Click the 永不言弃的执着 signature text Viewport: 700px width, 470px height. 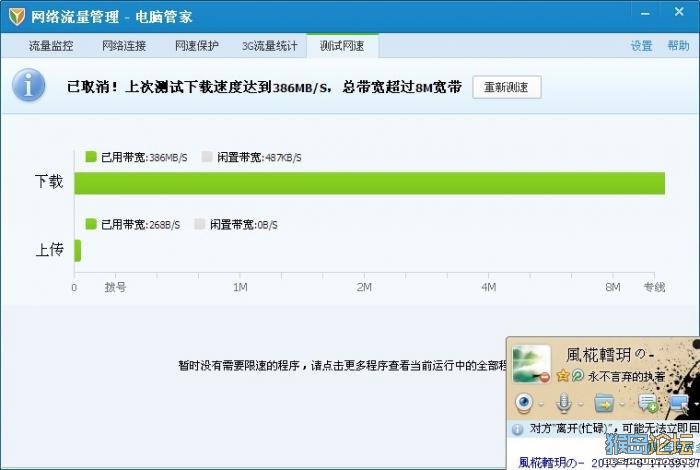tap(626, 376)
